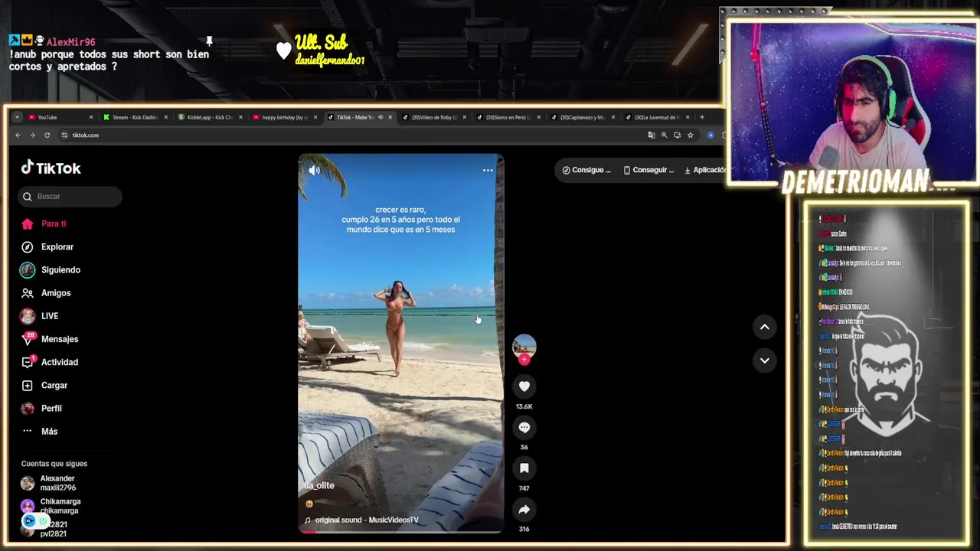Click the Cargar plus icon
Screen dimensions: 980x551
(28, 385)
